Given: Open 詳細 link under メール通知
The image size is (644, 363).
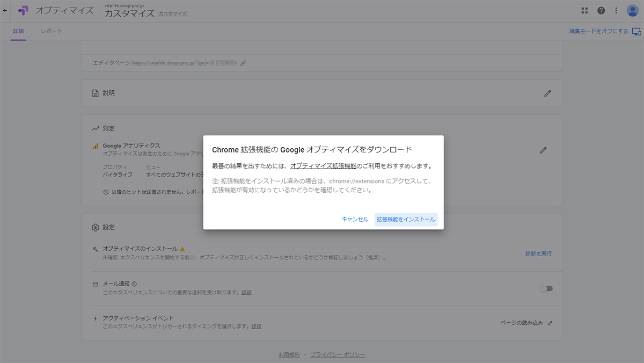Looking at the screenshot, I should [x=246, y=293].
